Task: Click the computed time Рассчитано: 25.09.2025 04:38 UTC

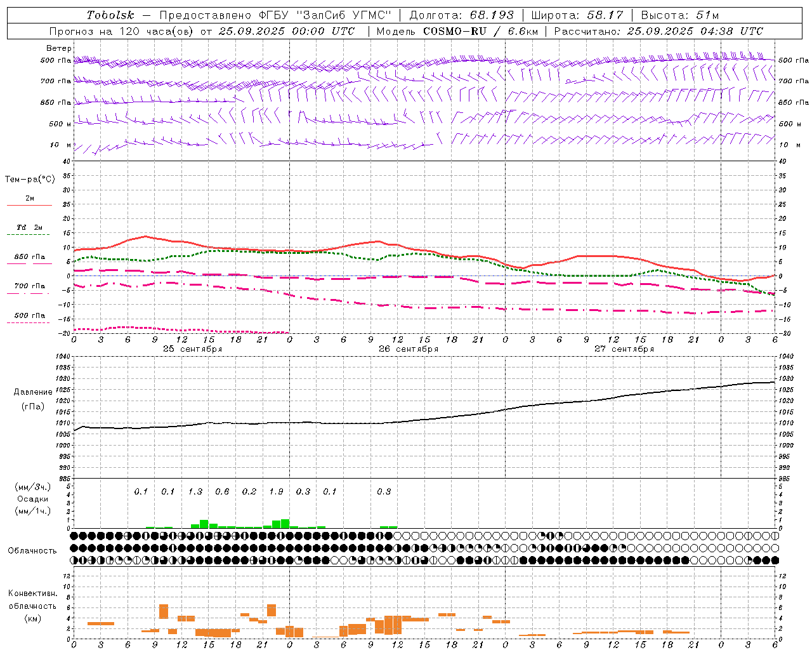Action: coord(658,31)
